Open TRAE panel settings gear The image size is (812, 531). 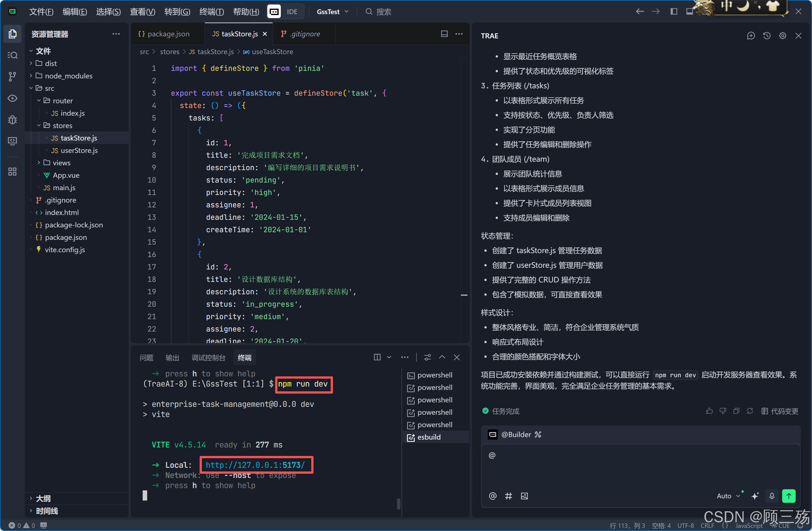pos(782,36)
